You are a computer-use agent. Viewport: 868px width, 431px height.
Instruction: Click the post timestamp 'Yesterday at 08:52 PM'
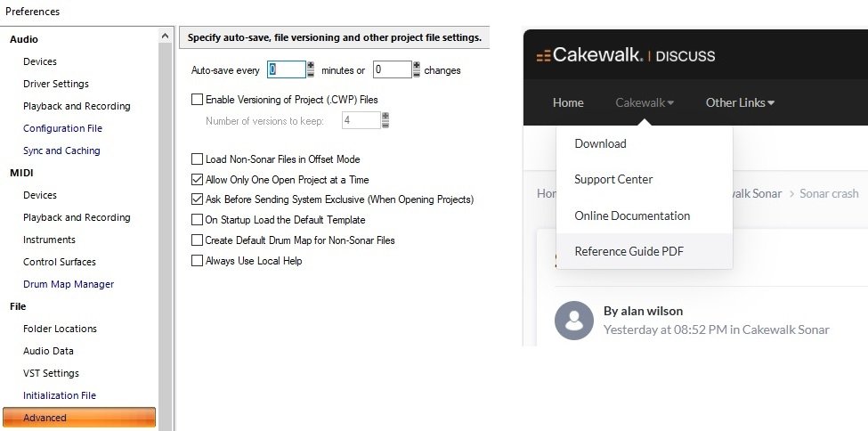665,330
